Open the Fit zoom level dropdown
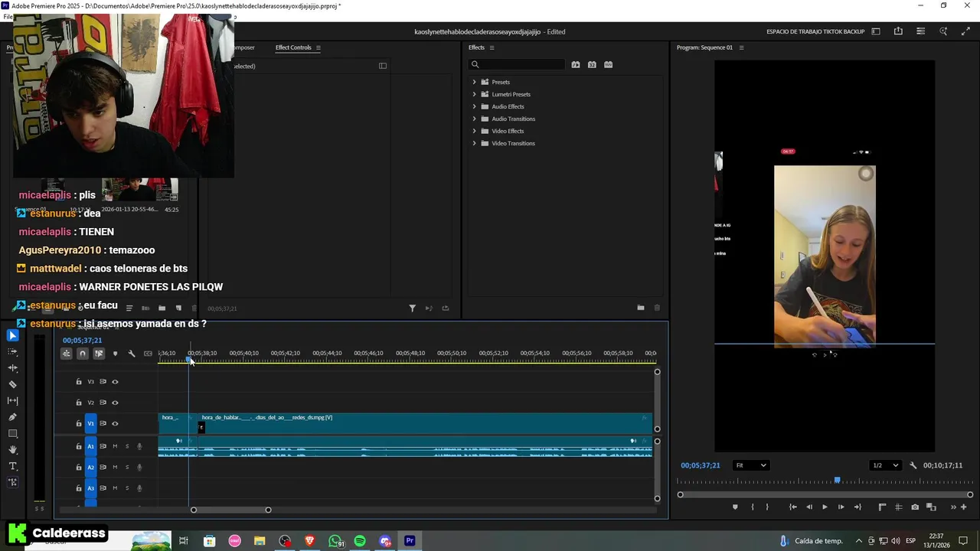 click(x=750, y=465)
